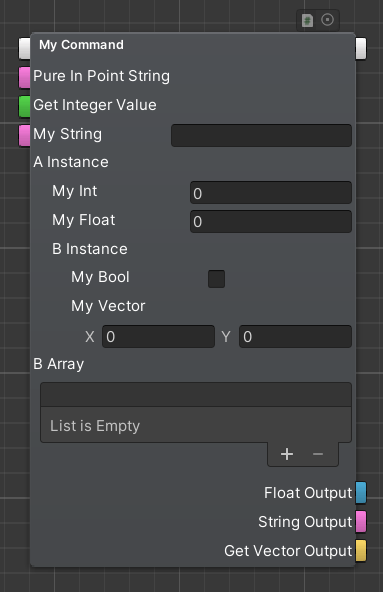Click the My String label
Image resolution: width=383 pixels, height=592 pixels.
point(68,134)
